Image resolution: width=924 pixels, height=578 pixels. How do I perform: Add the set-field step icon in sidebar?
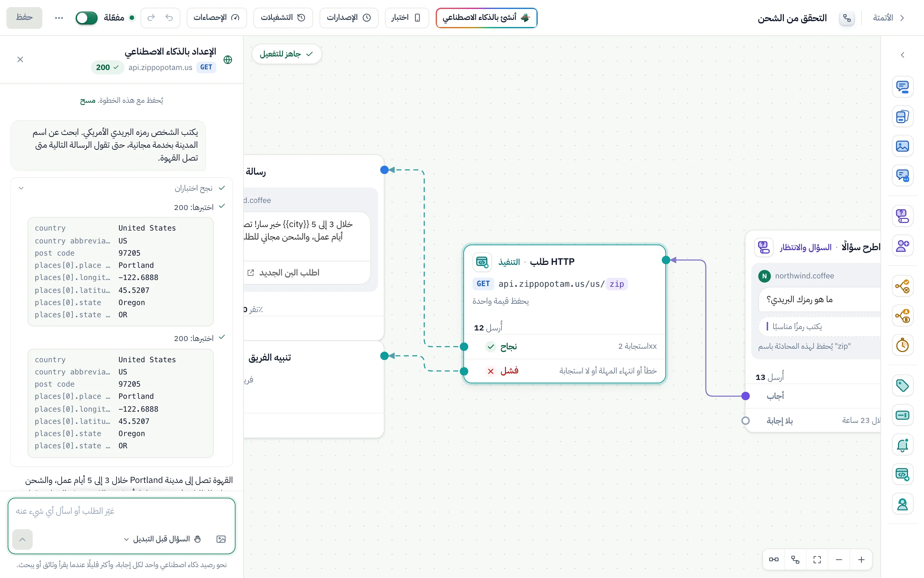(x=902, y=415)
